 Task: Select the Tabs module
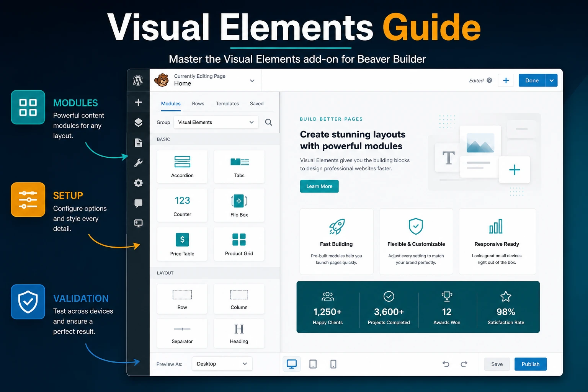click(x=239, y=167)
